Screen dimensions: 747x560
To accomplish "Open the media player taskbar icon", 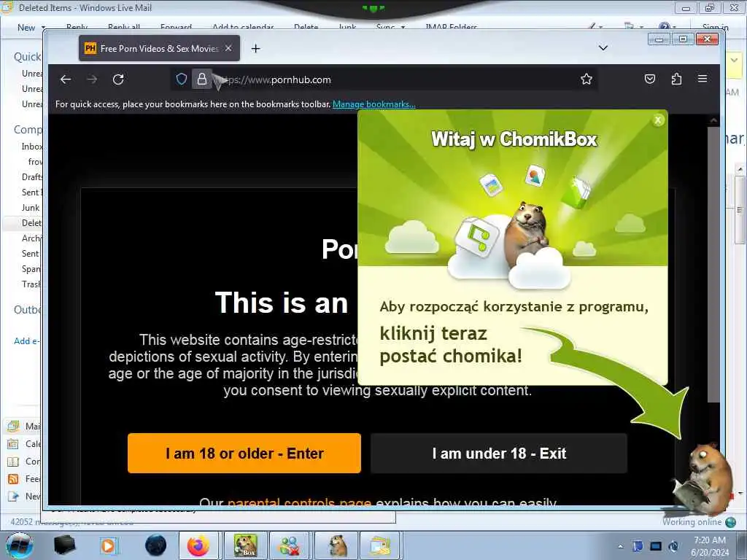I will click(x=108, y=545).
